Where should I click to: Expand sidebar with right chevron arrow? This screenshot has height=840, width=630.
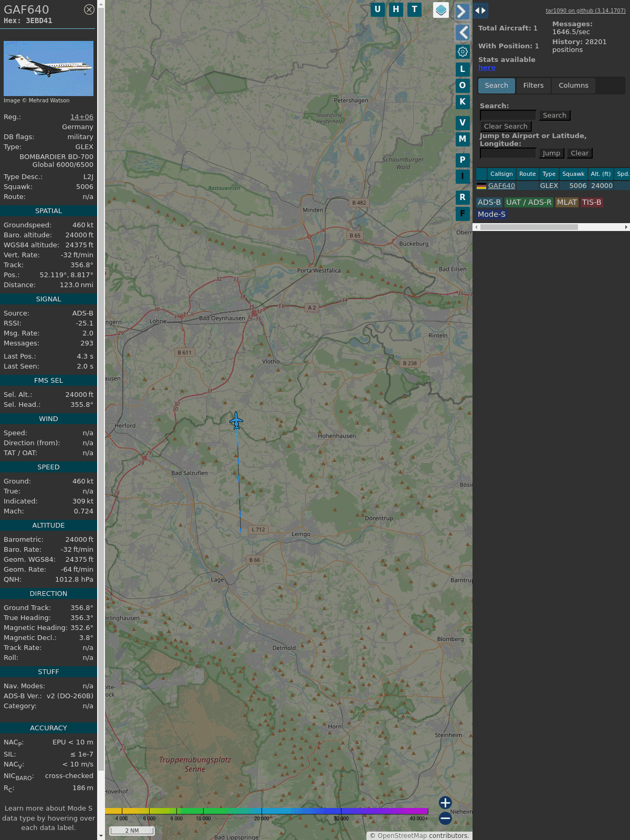[x=461, y=12]
